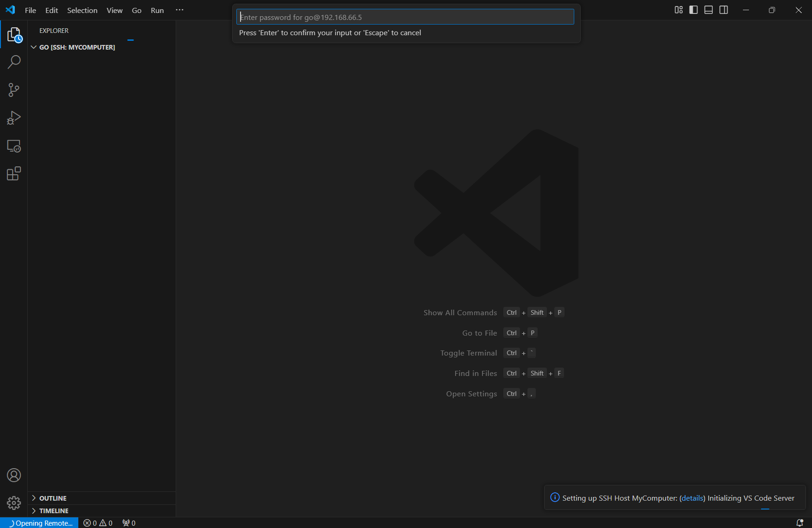
Task: Open the Manage gear icon
Action: [x=14, y=503]
